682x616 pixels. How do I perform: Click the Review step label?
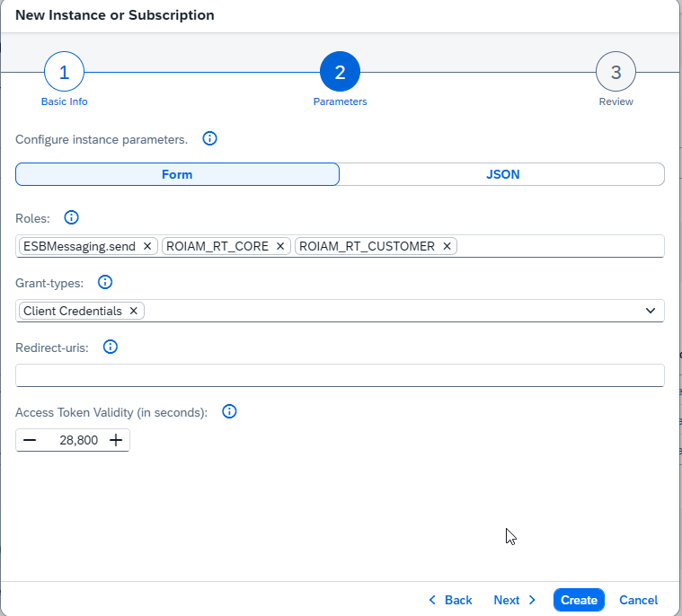616,101
